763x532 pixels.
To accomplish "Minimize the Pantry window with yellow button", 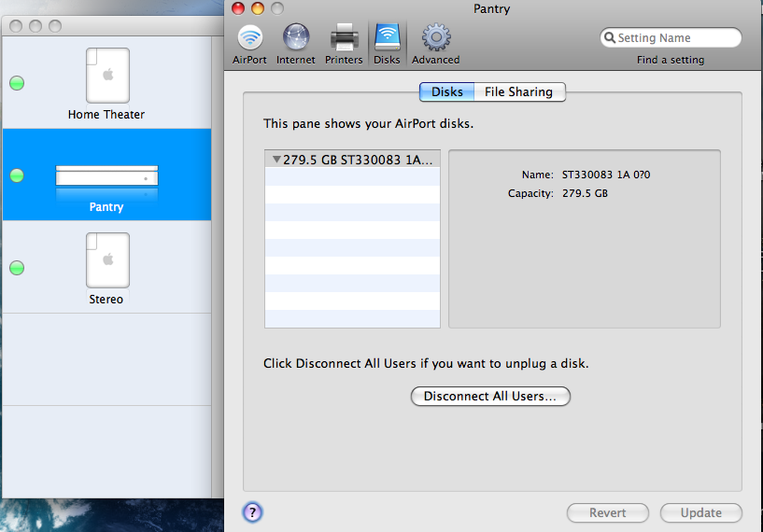I will click(258, 8).
